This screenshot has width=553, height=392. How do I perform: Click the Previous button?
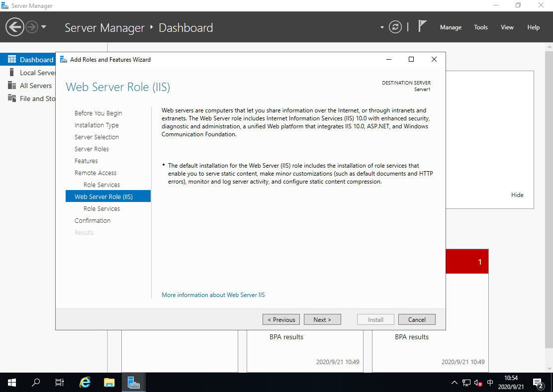pos(281,319)
